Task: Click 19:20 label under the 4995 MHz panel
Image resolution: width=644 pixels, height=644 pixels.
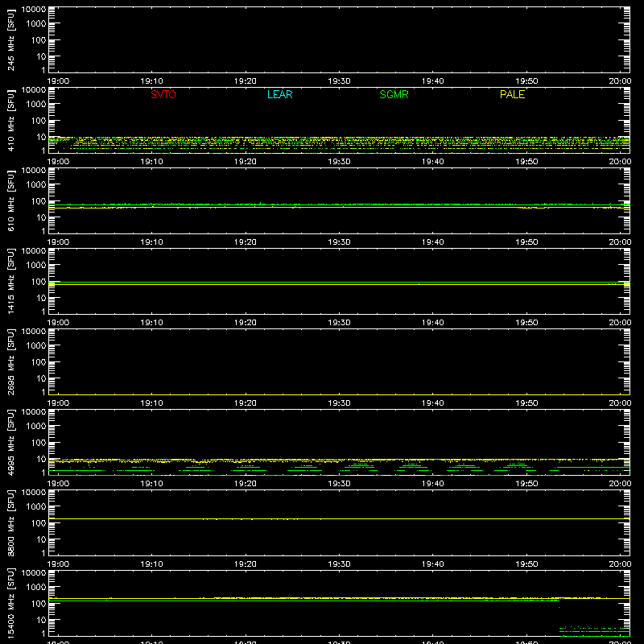Action: pos(246,484)
